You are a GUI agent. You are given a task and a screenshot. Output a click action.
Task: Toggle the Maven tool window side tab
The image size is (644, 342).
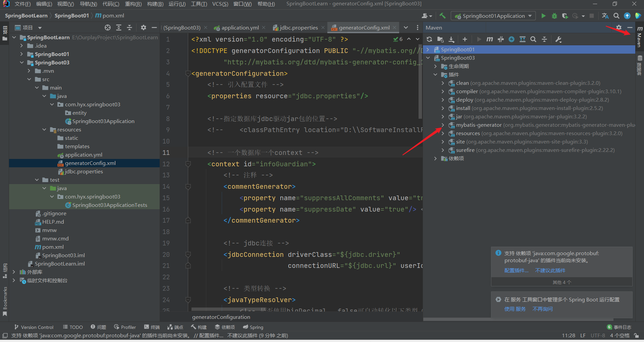pos(640,37)
